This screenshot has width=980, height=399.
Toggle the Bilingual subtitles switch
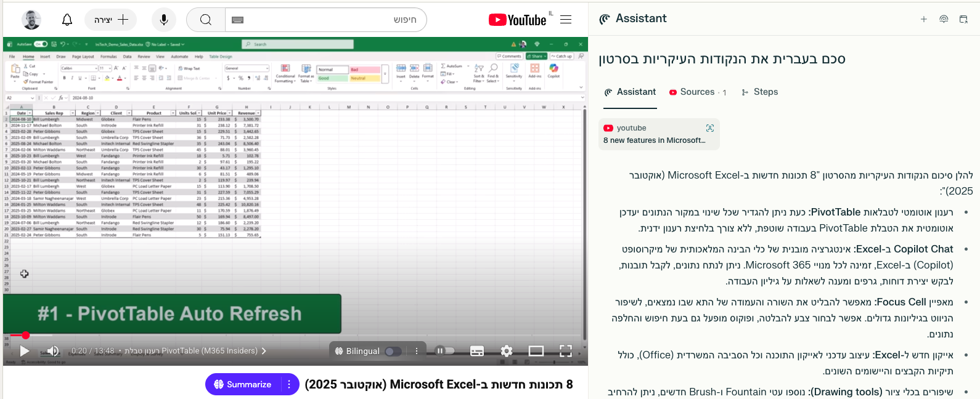point(393,352)
